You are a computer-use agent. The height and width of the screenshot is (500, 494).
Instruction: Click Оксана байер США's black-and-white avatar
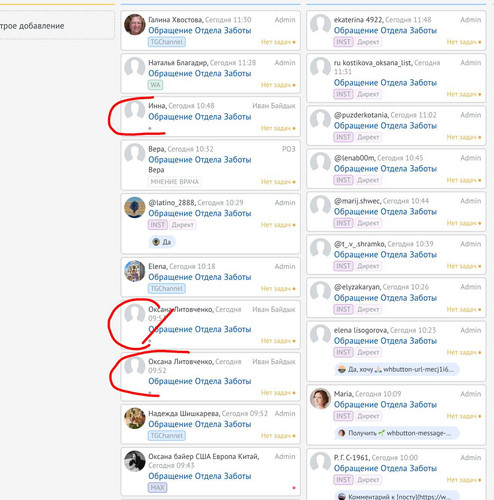pos(135,461)
